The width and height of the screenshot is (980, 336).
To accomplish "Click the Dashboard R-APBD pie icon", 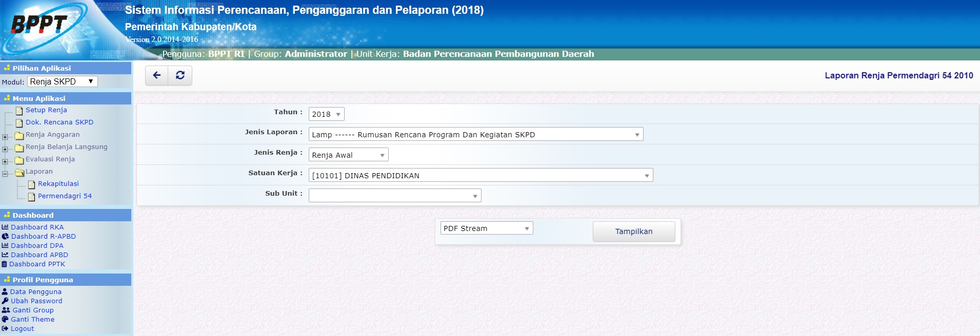I will click(5, 236).
